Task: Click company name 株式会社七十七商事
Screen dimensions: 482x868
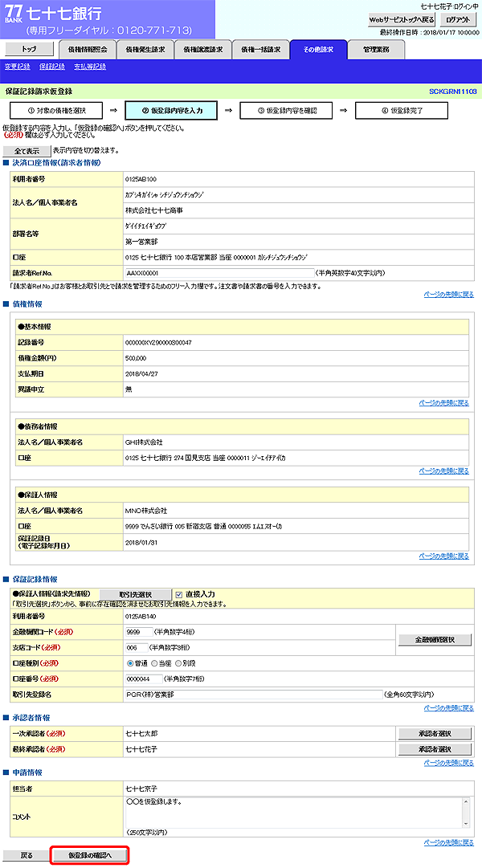Action: click(154, 210)
